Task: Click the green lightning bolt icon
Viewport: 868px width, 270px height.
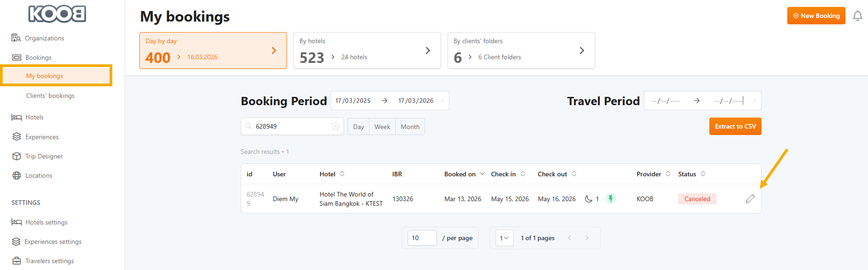Action: [x=610, y=199]
